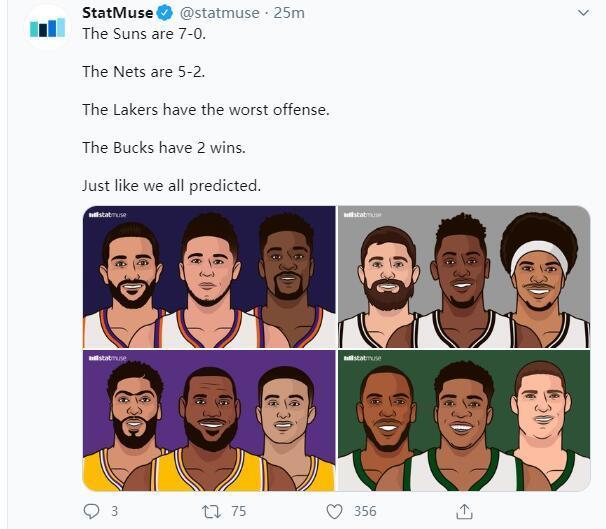This screenshot has width=606, height=529.
Task: Visit the @statmuse handle
Action: [219, 13]
